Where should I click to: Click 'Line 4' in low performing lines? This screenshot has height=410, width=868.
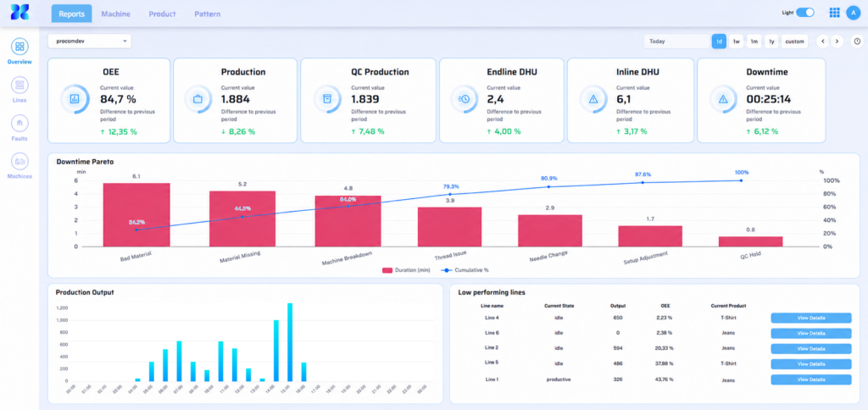491,319
